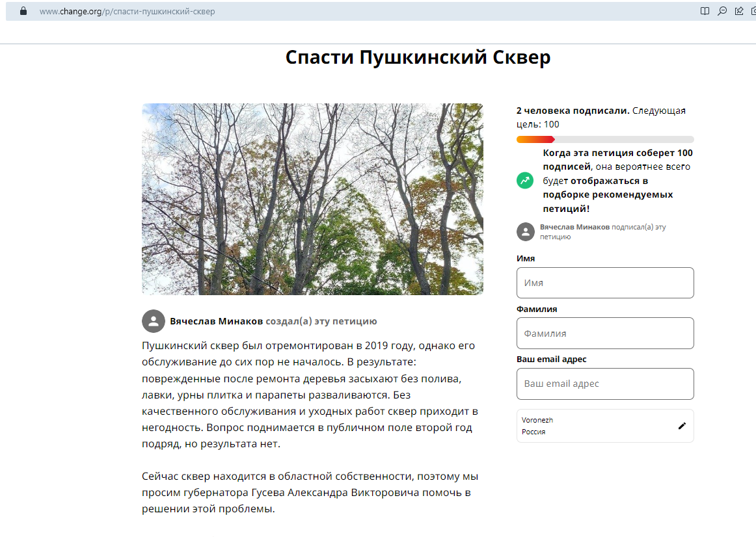The height and width of the screenshot is (537, 756).
Task: Click the zoom magnifier icon in address bar
Action: pos(722,11)
